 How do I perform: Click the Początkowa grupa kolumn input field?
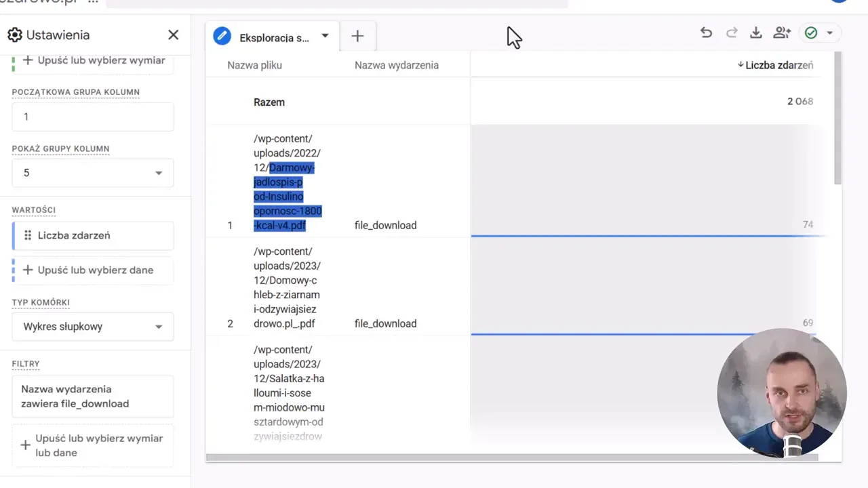click(x=93, y=117)
